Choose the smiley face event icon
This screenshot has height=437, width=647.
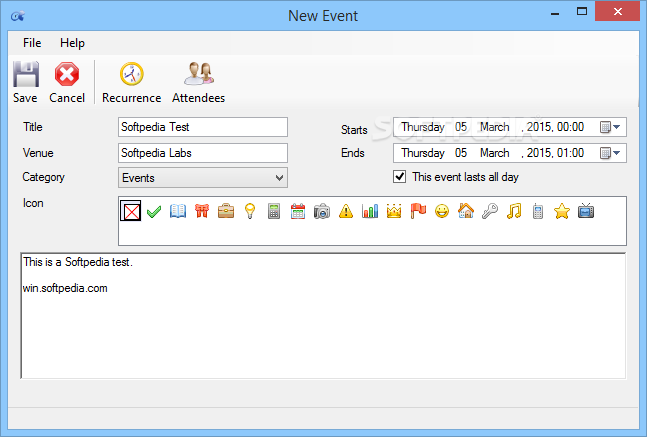[x=442, y=211]
